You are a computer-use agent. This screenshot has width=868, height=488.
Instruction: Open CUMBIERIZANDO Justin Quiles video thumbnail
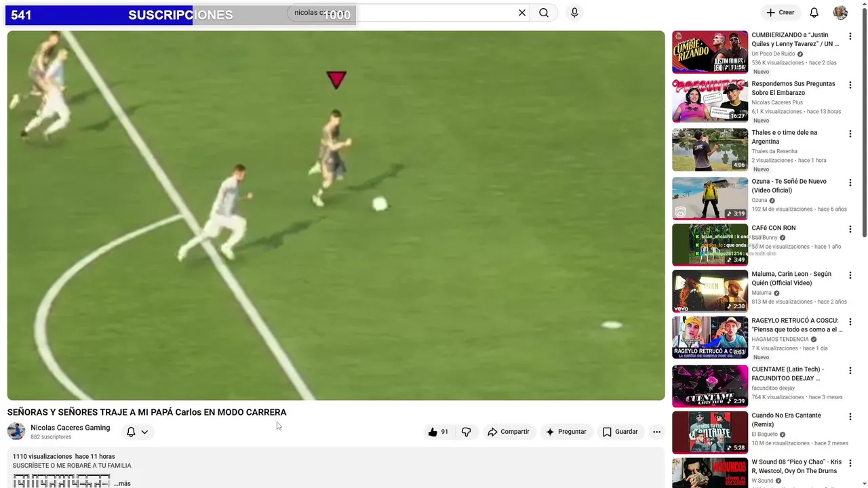710,52
